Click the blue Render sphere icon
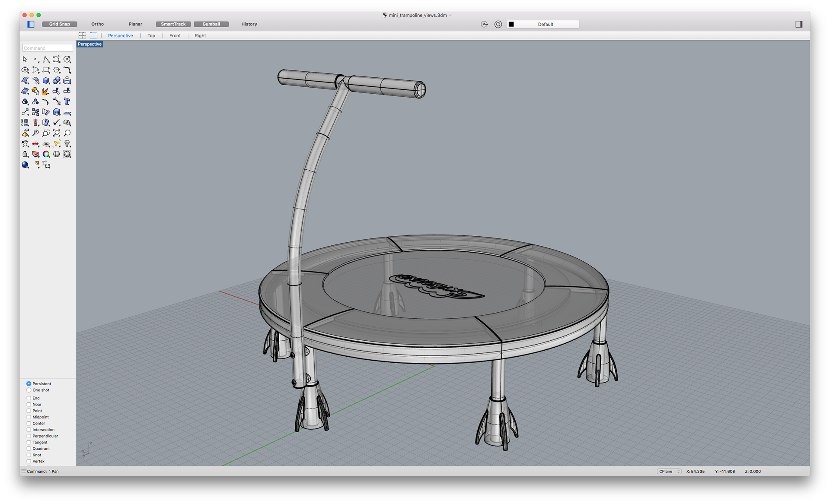This screenshot has height=504, width=830. pyautogui.click(x=25, y=165)
